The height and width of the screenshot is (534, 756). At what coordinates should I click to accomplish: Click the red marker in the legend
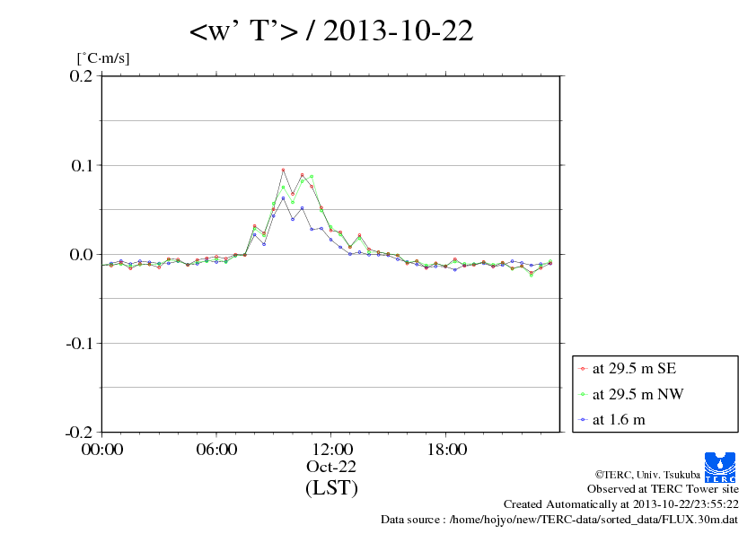(x=584, y=369)
